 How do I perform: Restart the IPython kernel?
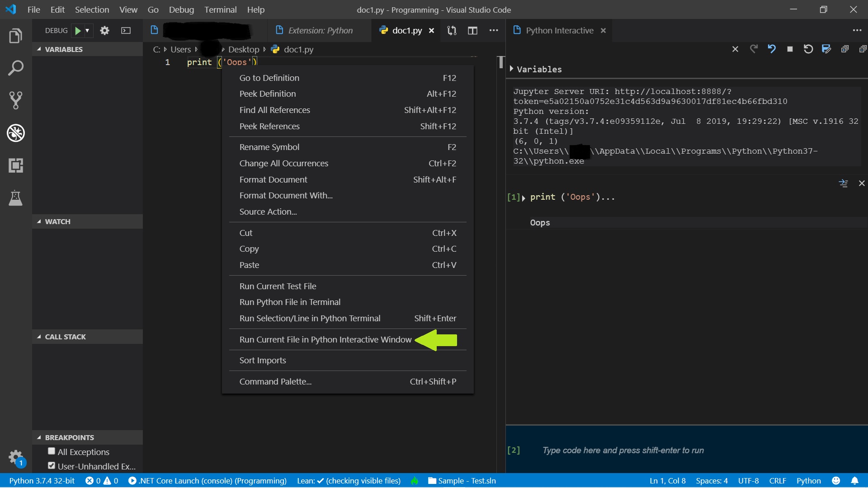click(x=808, y=49)
